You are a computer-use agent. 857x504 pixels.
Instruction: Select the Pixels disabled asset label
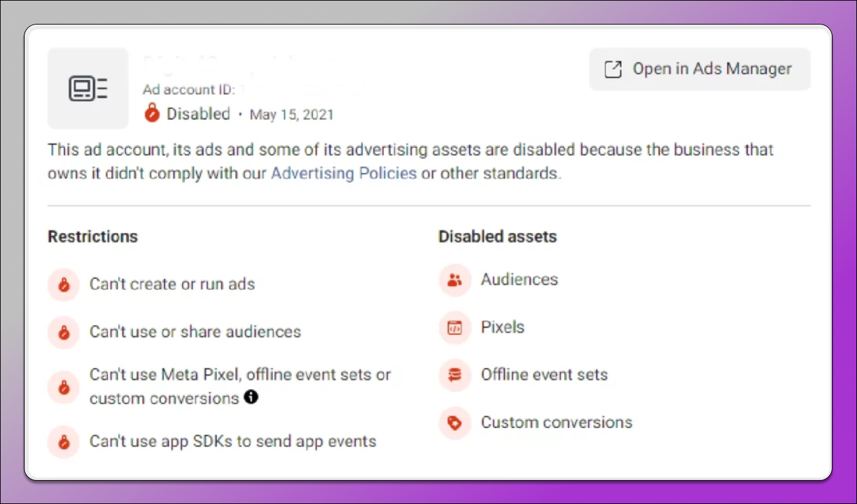[503, 327]
